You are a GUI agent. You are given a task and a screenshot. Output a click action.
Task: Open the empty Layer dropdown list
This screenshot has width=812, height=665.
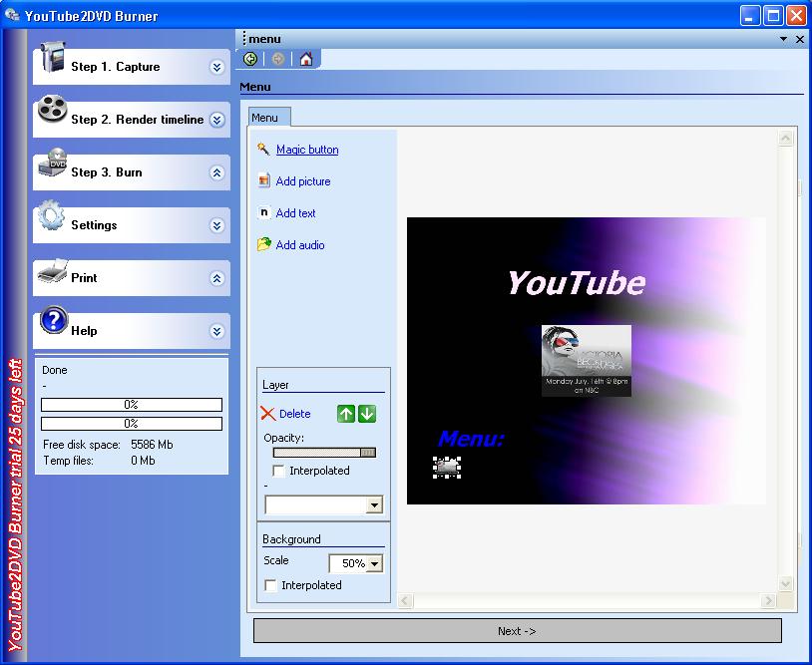coord(374,505)
